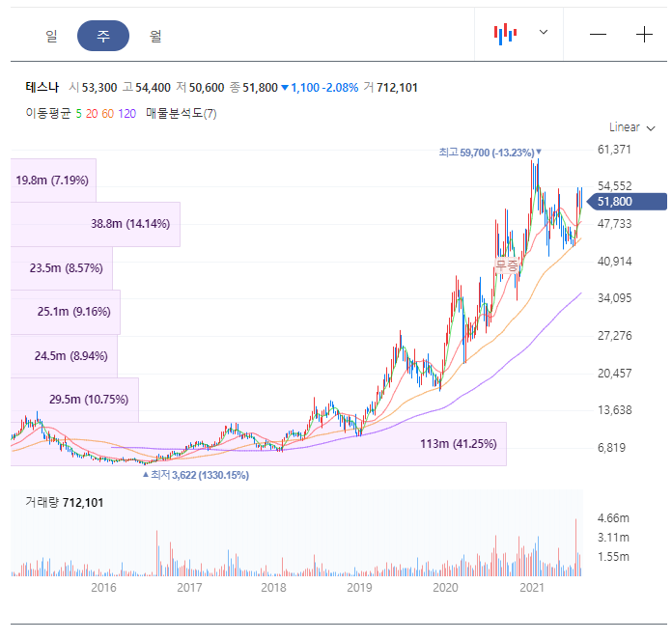Toggle the 60-period moving average
This screenshot has height=640, width=672.
[108, 114]
